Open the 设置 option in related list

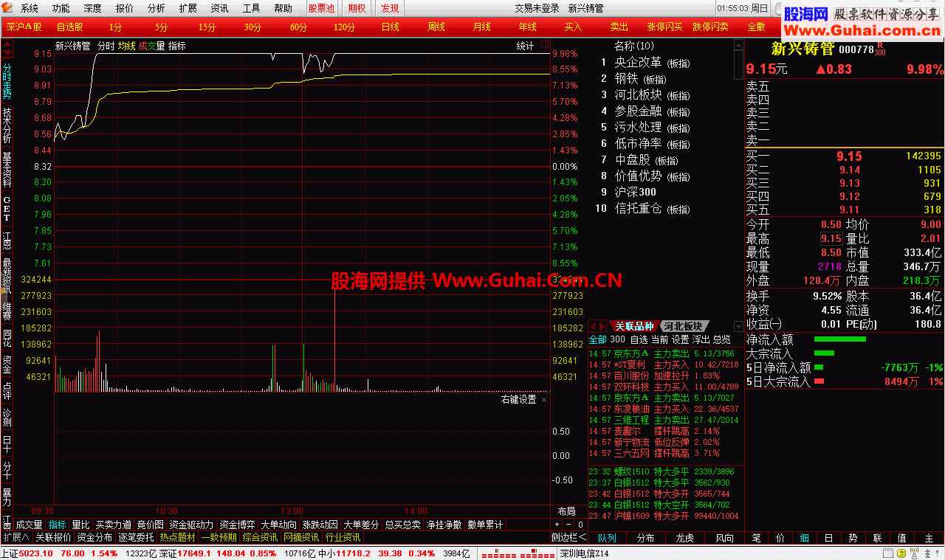point(680,339)
